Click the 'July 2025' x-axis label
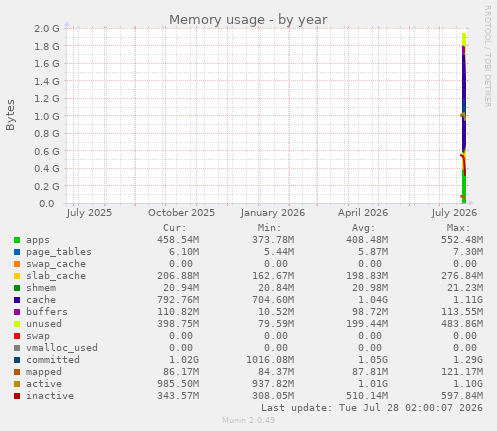Screen dimensions: 497x431 [89, 213]
